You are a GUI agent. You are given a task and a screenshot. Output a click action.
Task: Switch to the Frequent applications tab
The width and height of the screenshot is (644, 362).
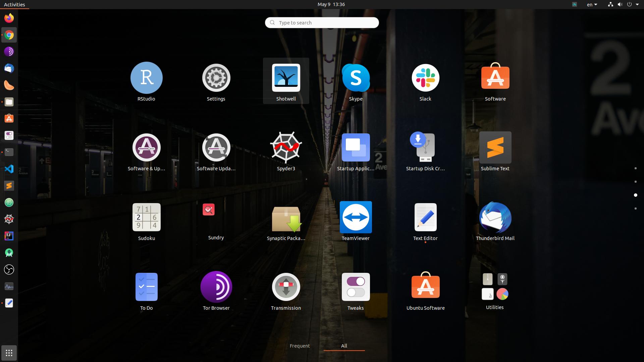click(x=300, y=346)
